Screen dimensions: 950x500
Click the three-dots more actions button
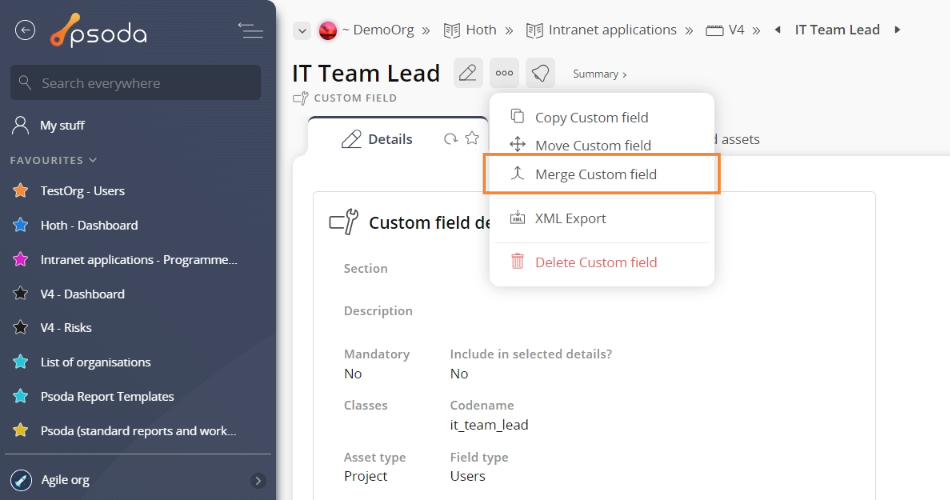[505, 73]
